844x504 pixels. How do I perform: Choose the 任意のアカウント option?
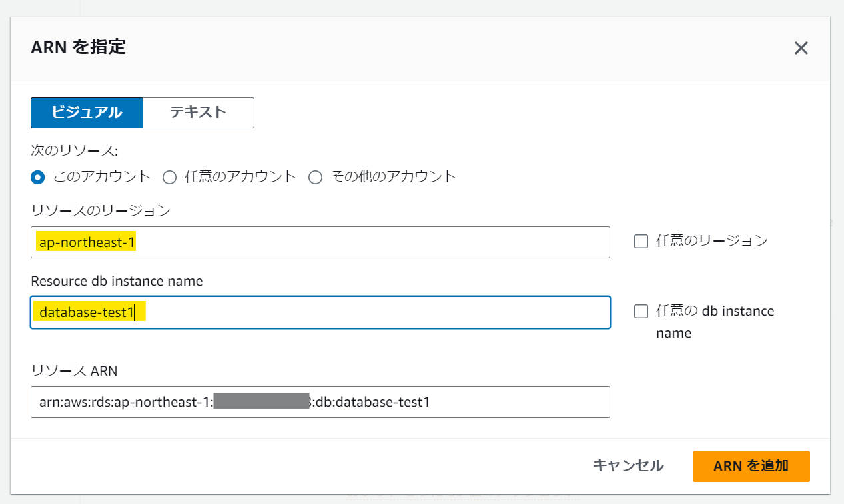tap(170, 176)
